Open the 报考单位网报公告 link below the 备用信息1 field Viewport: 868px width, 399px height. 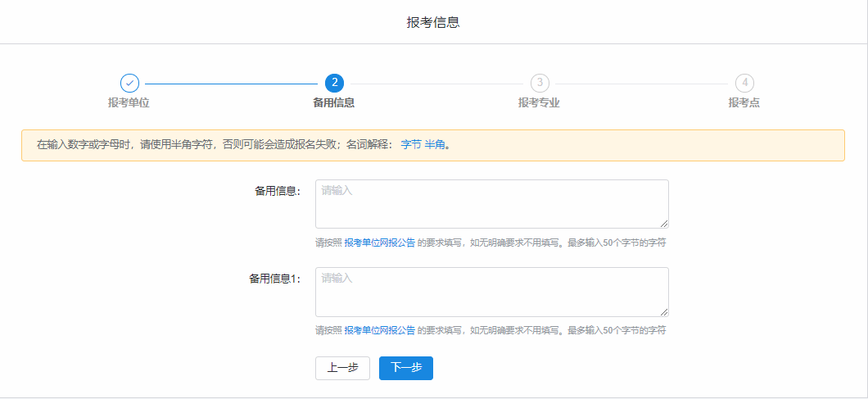[x=379, y=331]
